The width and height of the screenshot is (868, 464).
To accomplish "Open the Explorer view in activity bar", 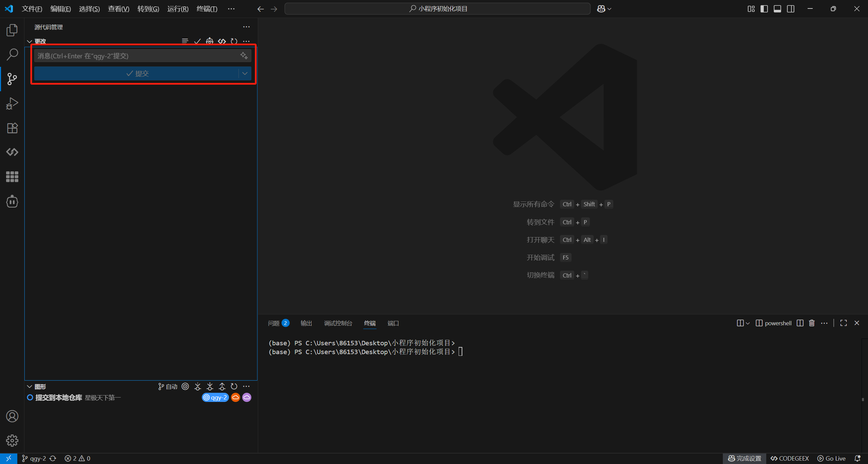I will point(12,30).
